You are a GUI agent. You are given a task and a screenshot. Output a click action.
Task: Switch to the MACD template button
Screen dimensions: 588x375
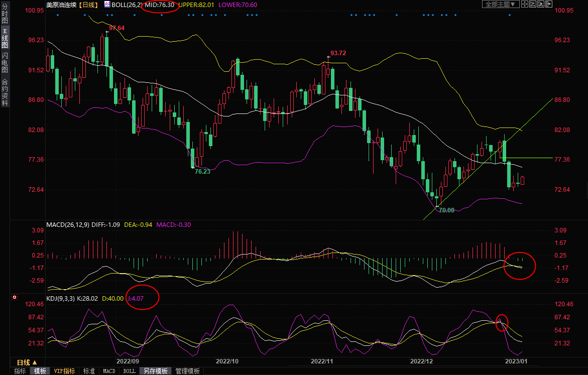tap(109, 371)
